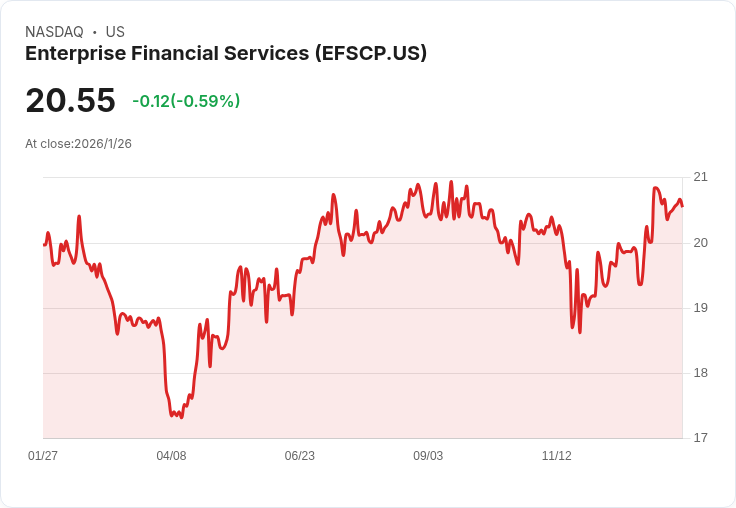This screenshot has width=736, height=508.
Task: Click the chart line's September peak near 21
Action: 451,182
